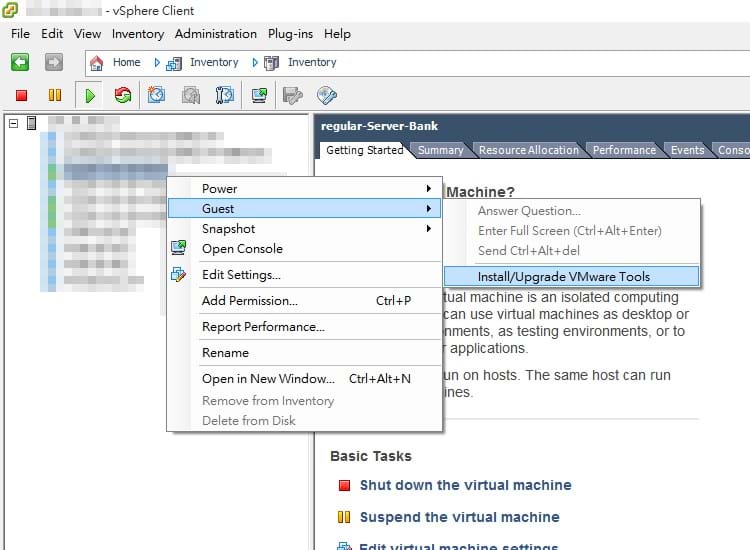Collapse the host tree node

coord(13,123)
